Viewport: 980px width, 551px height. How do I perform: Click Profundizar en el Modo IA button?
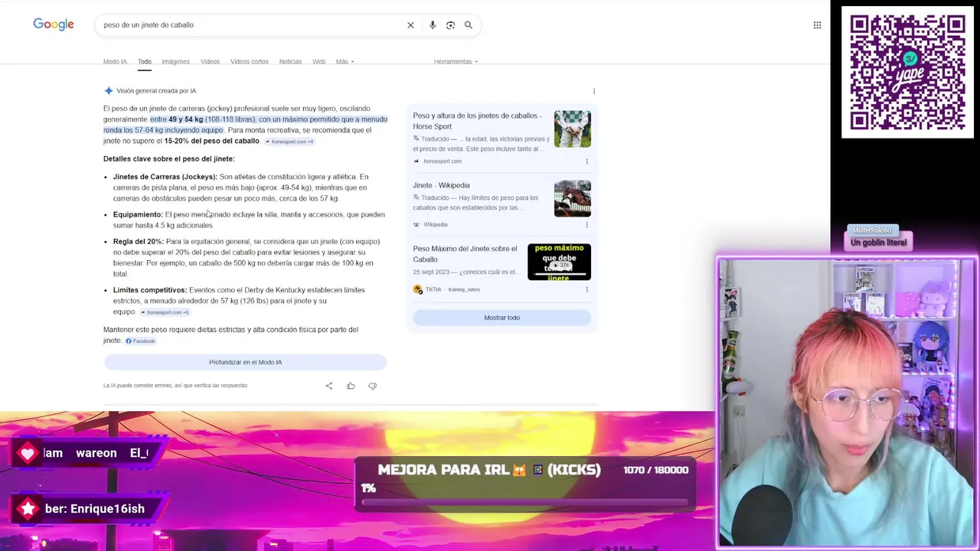coord(245,362)
